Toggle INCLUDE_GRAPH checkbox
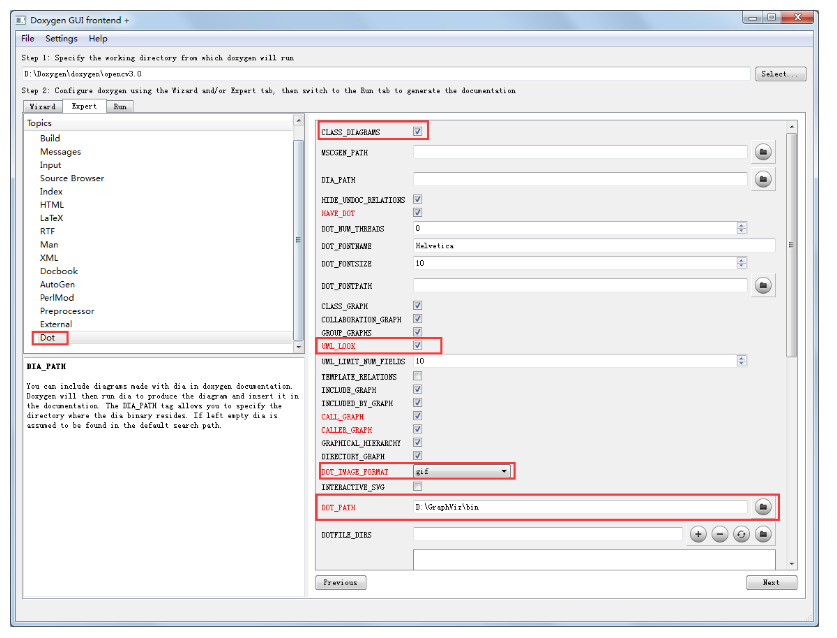The image size is (837, 638). [x=417, y=389]
